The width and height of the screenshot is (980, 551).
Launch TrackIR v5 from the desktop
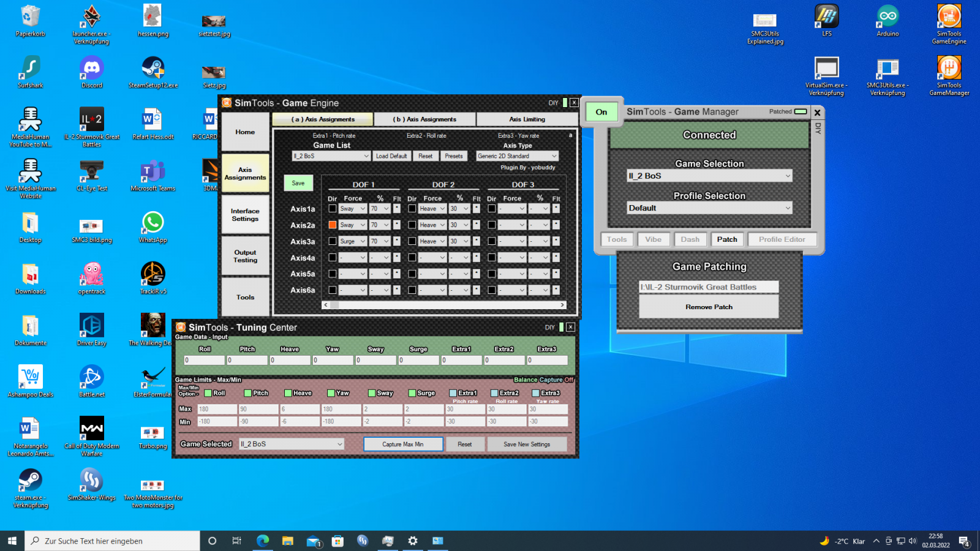tap(153, 274)
